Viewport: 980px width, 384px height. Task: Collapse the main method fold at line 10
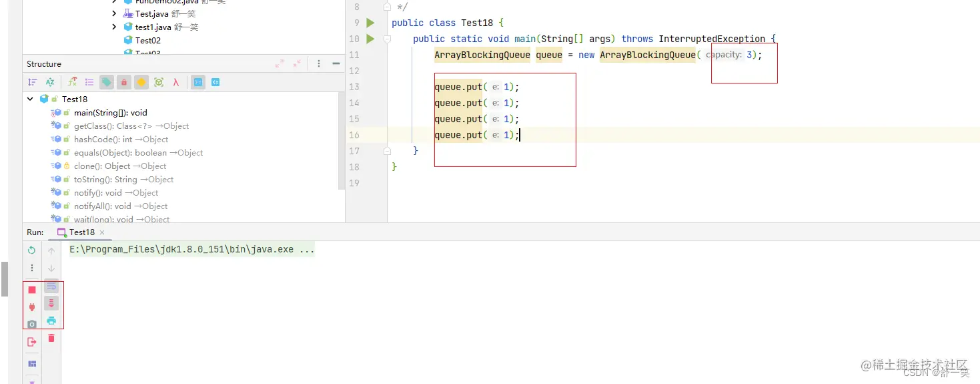pos(388,39)
